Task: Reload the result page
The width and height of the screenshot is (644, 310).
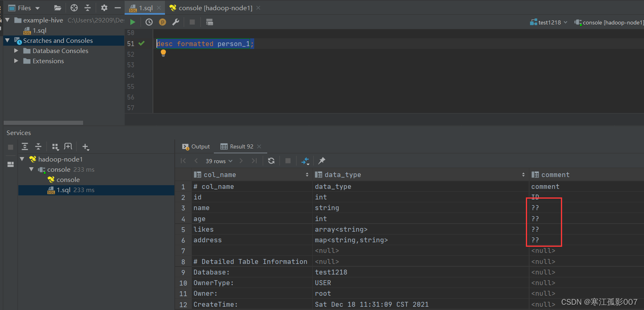Action: (x=271, y=161)
